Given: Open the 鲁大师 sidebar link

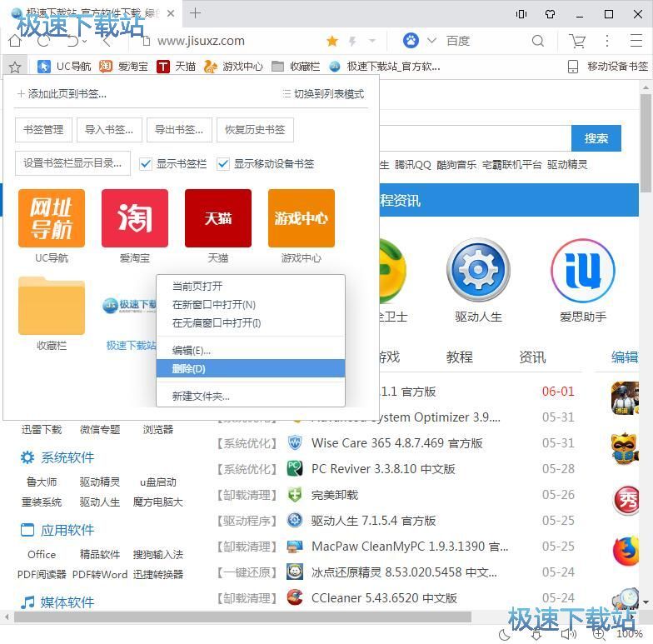Looking at the screenshot, I should (42, 482).
